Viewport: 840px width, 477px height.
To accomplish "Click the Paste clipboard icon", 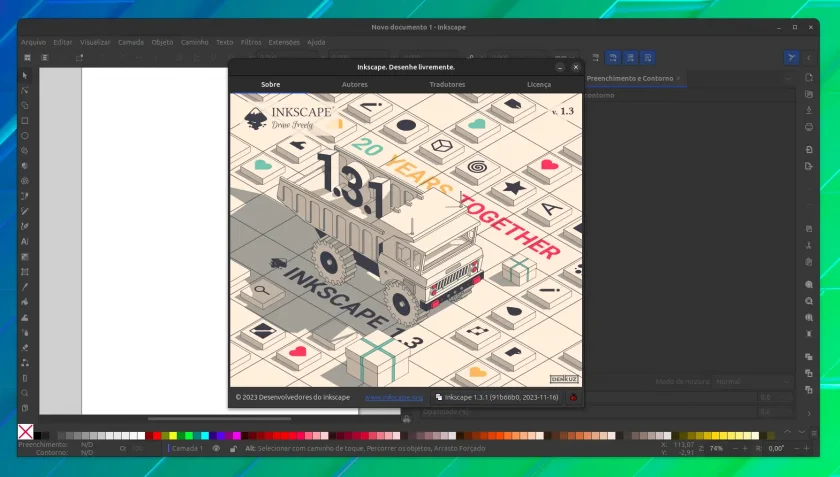I will pos(809,262).
